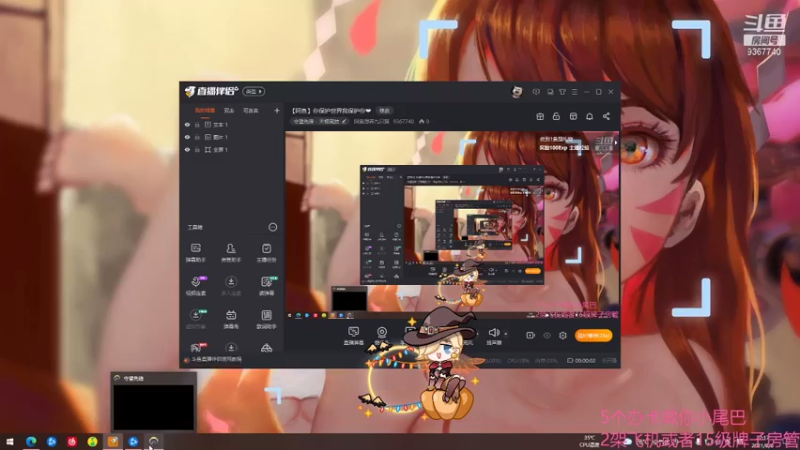This screenshot has height=450, width=800.
Task: Open the lyrics assistant tool
Action: coord(266,319)
